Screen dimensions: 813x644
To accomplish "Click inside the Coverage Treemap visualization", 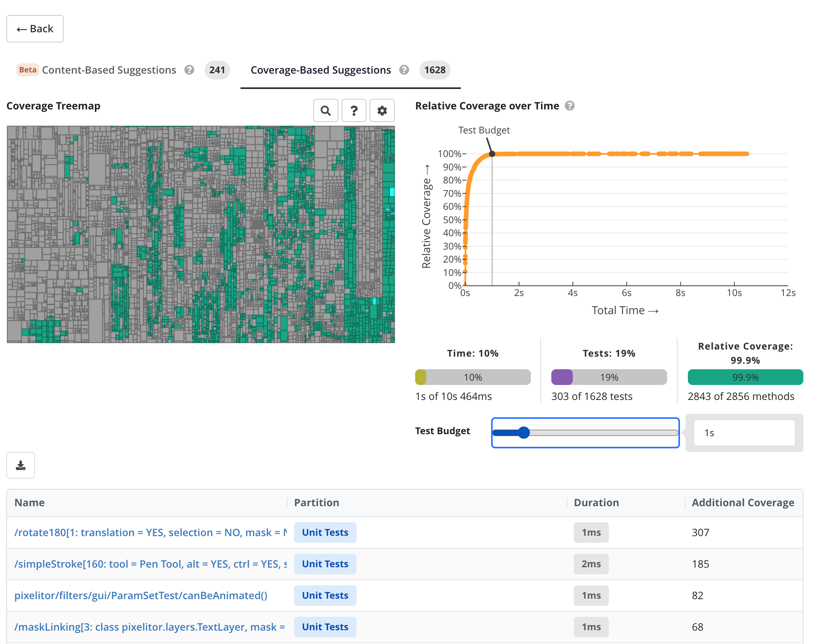I will pyautogui.click(x=201, y=234).
